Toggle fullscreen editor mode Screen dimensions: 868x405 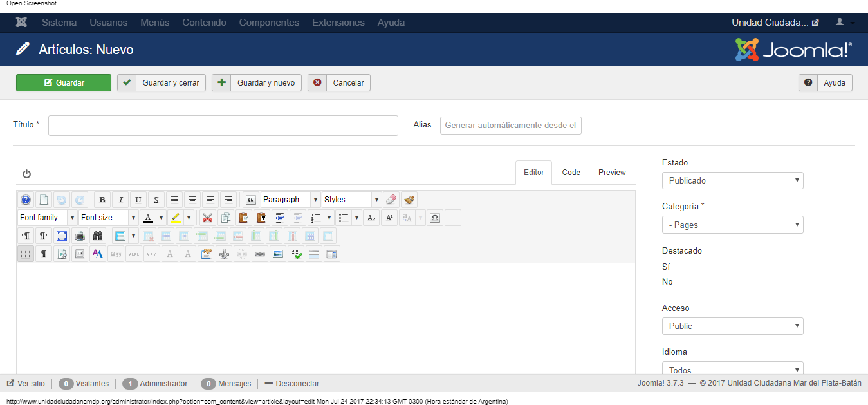(x=62, y=236)
